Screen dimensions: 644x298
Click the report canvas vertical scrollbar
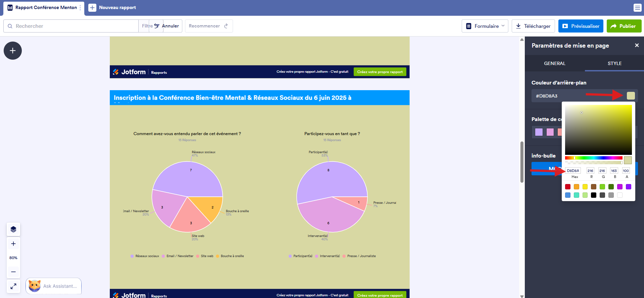522,162
